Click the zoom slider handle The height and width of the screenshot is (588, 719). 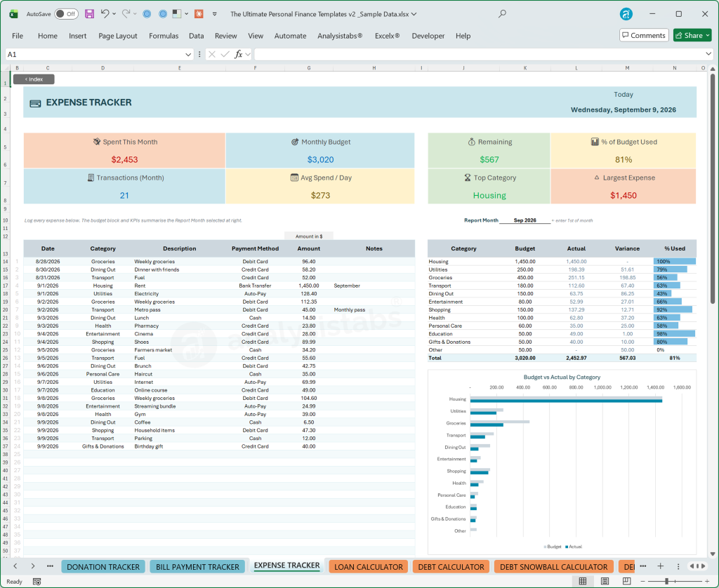coord(667,581)
